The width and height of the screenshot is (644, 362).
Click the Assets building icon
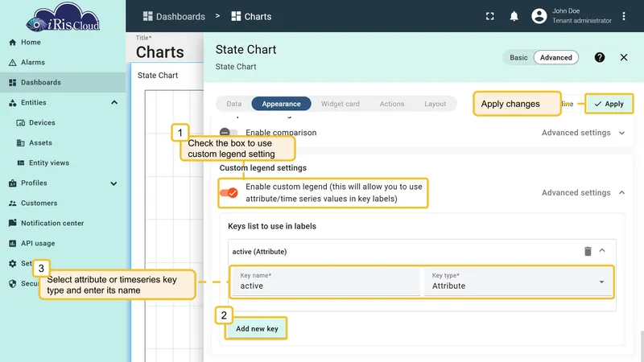(21, 143)
